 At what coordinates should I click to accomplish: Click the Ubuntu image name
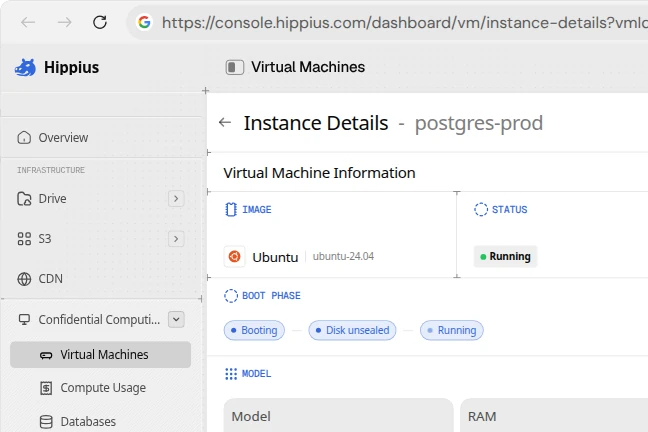[x=275, y=257]
